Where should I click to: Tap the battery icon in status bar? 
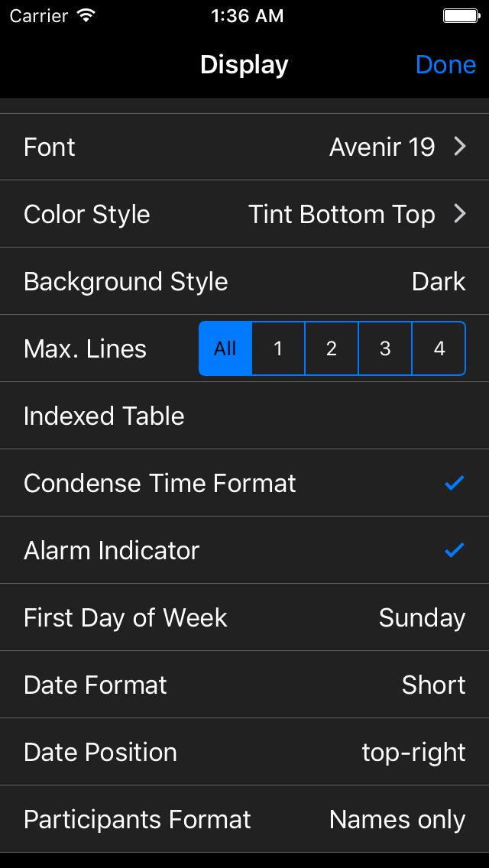[x=461, y=15]
